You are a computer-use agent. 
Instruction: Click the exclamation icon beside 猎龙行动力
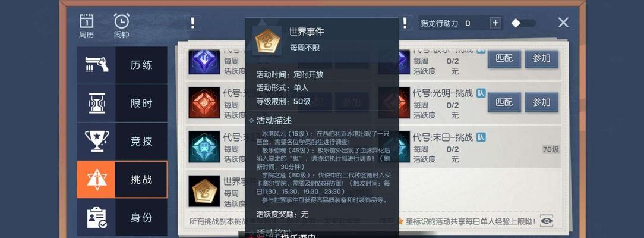coord(405,22)
